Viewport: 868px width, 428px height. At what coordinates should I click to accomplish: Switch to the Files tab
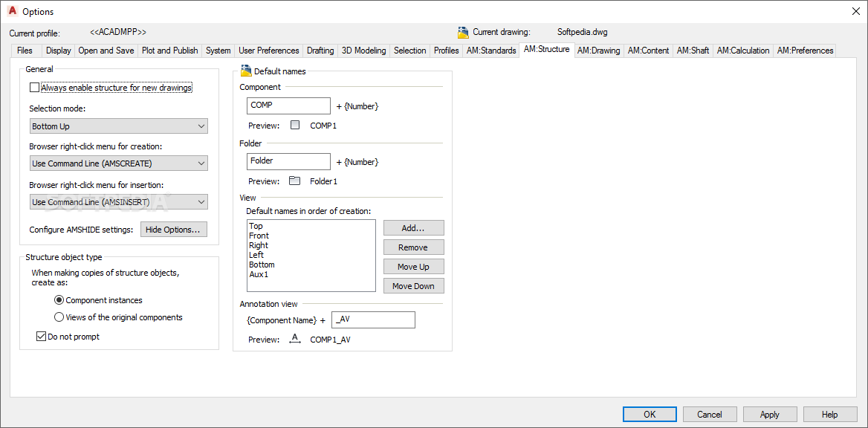[25, 51]
